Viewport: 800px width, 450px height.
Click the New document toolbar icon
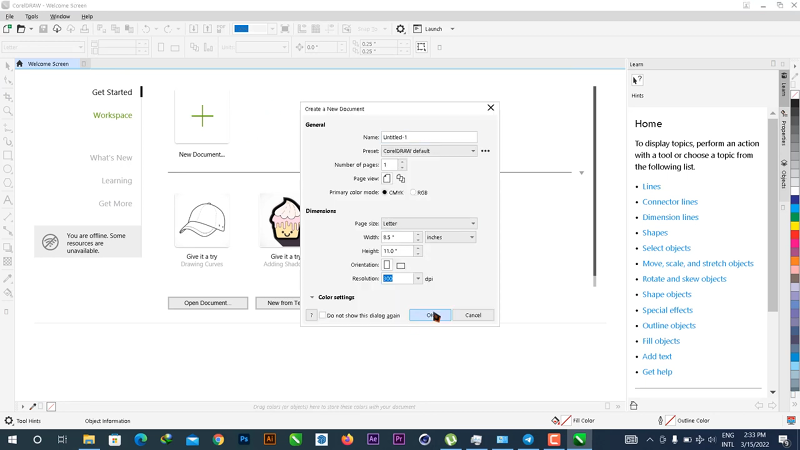pos(7,29)
